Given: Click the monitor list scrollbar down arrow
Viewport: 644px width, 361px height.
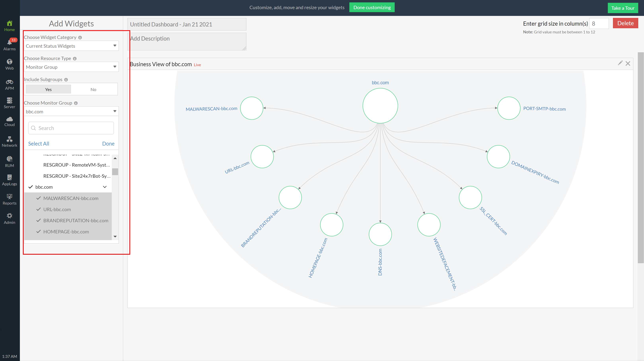Looking at the screenshot, I should 115,237.
